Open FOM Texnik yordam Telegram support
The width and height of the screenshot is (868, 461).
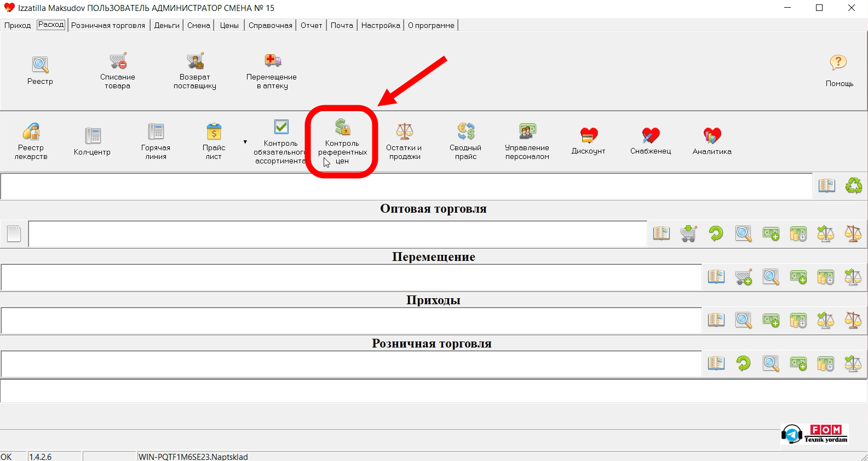pyautogui.click(x=815, y=435)
